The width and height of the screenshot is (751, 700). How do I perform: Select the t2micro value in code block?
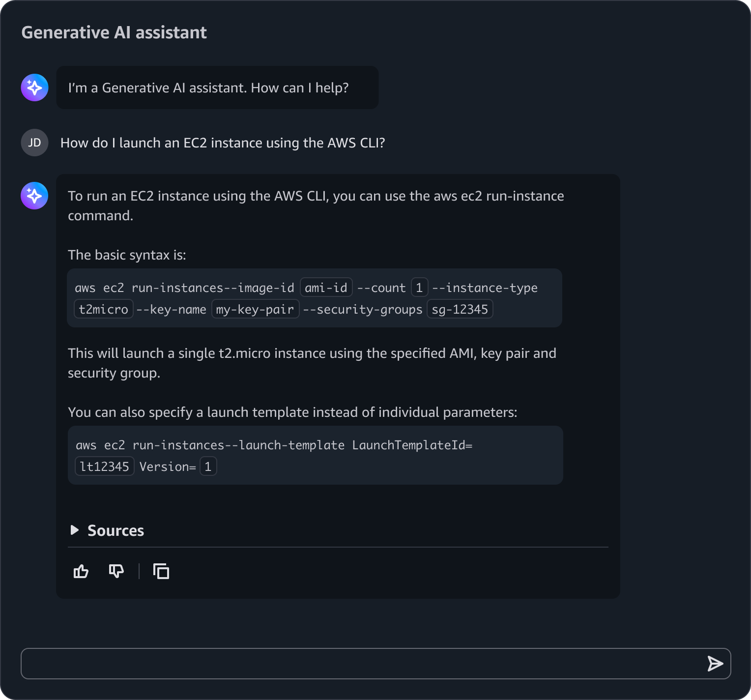coord(104,309)
